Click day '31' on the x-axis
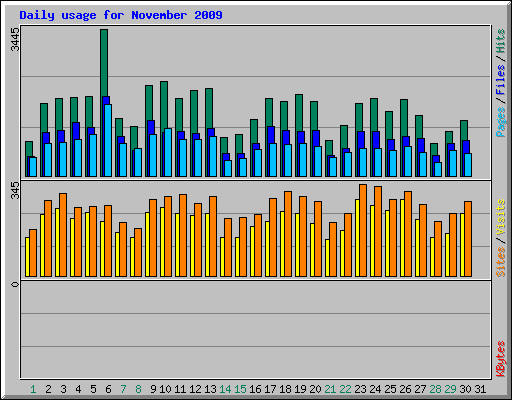 (x=480, y=389)
